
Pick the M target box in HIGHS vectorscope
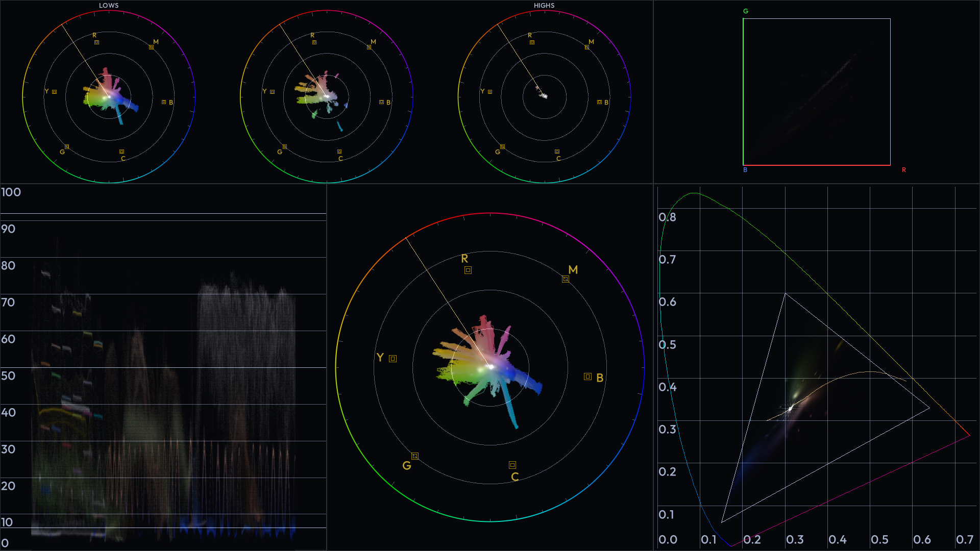point(586,47)
